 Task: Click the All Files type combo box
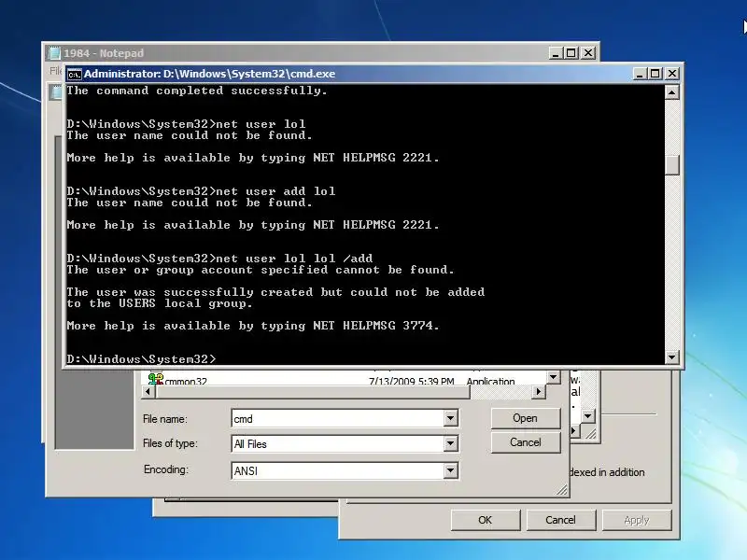click(x=345, y=444)
